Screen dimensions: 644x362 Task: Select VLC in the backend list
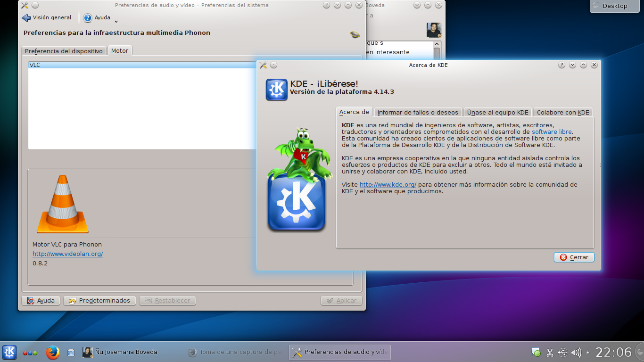[141, 65]
